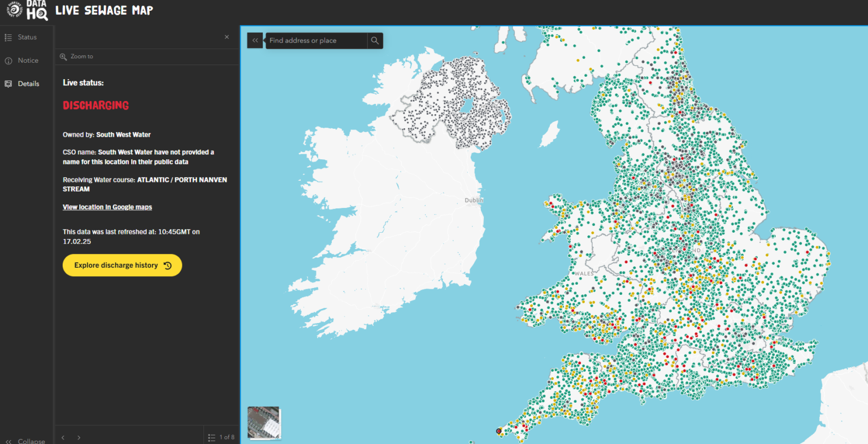Toggle the satellite basemap thumbnail
Screen dimensions: 868x444
pyautogui.click(x=263, y=423)
